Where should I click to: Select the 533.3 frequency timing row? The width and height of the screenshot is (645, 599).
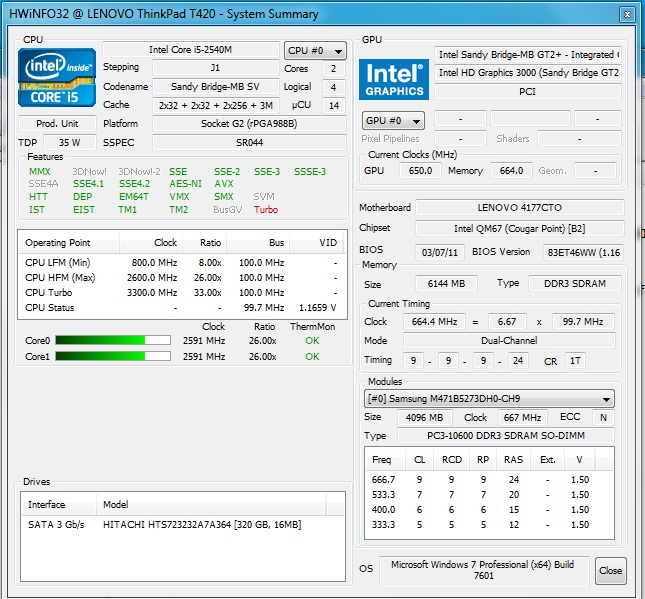tap(489, 495)
